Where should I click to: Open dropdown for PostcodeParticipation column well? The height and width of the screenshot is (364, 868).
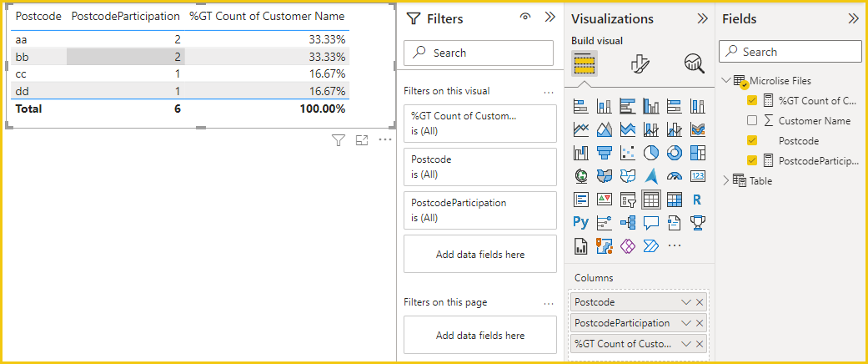point(686,323)
